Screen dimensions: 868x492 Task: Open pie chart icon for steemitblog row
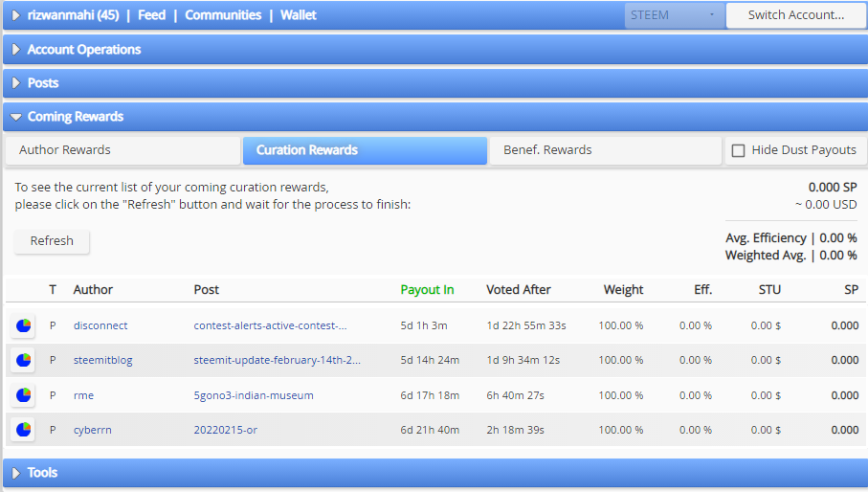23,360
